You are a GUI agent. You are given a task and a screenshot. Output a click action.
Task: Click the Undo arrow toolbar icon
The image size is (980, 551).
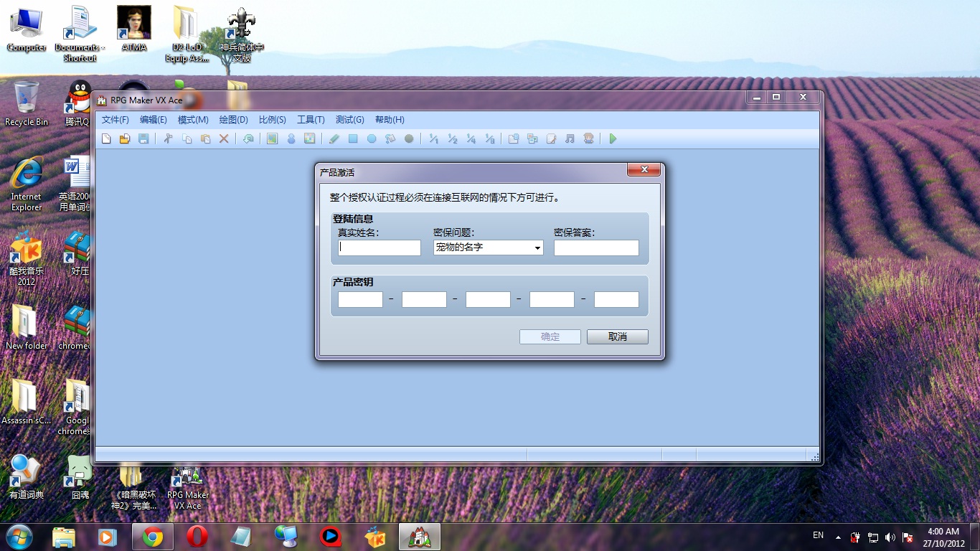click(x=248, y=138)
